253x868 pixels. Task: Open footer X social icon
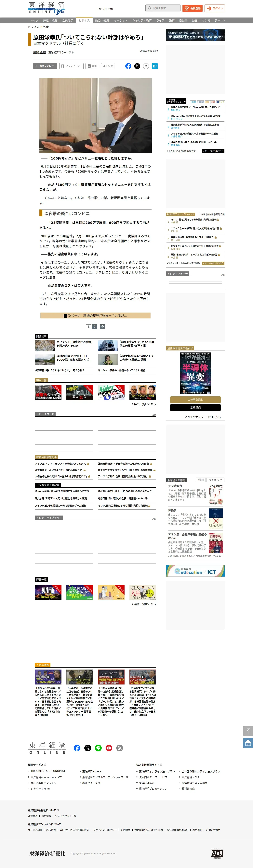click(88, 748)
